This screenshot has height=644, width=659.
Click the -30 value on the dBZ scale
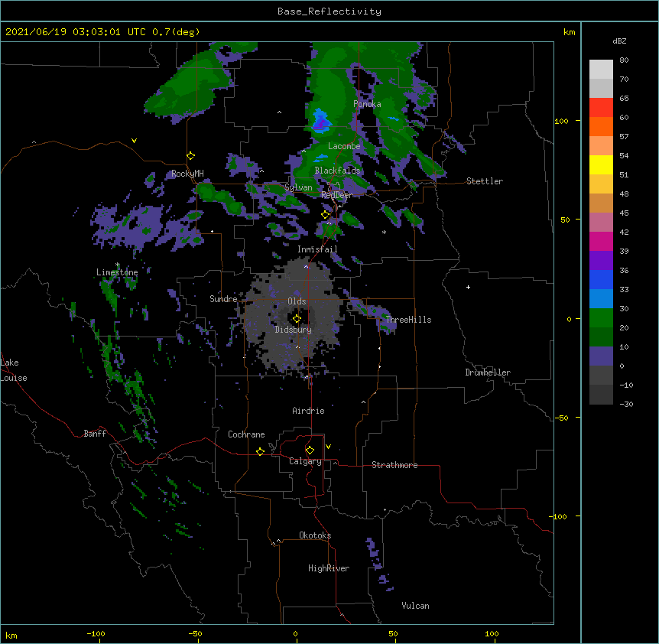(626, 405)
